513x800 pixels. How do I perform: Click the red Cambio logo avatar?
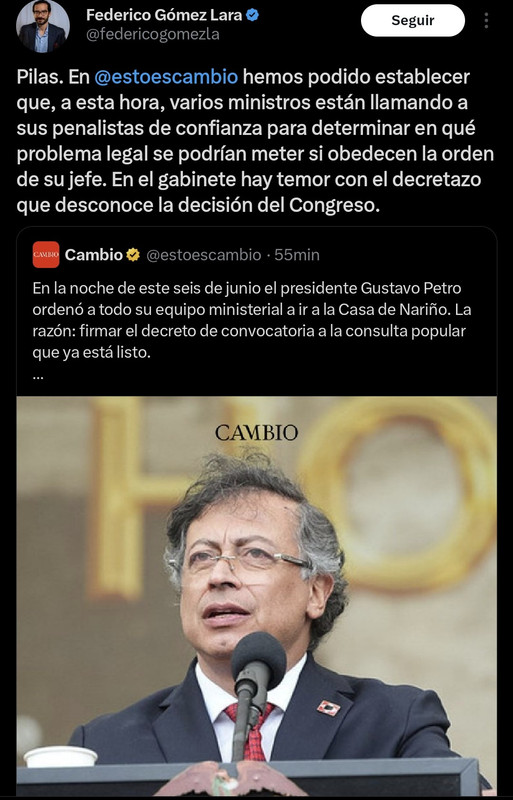point(46,255)
